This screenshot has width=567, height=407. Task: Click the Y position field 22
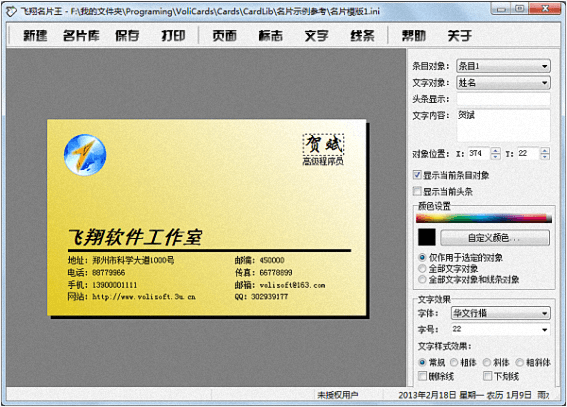528,154
